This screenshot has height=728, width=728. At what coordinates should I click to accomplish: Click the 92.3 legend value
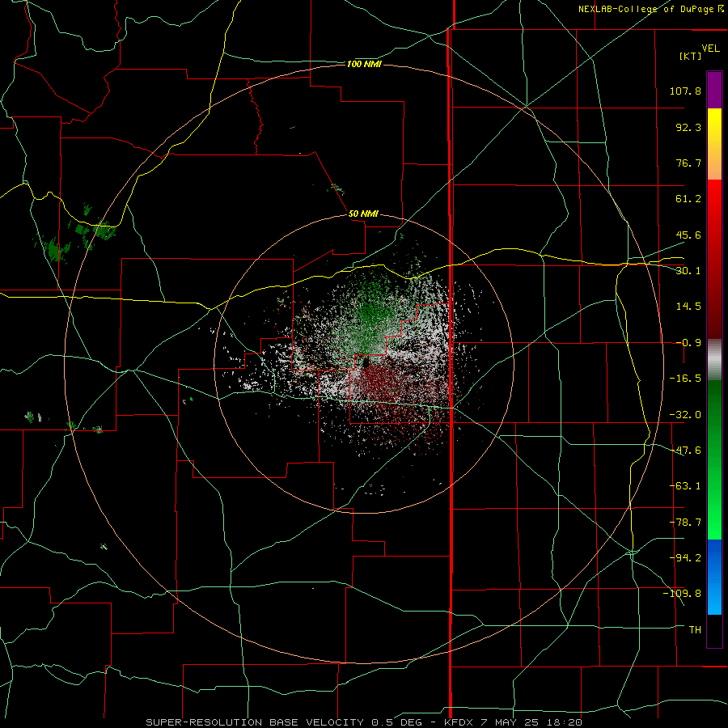click(x=688, y=127)
